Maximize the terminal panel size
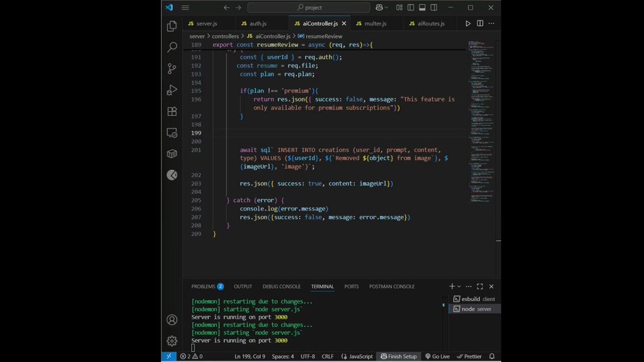 (x=480, y=286)
